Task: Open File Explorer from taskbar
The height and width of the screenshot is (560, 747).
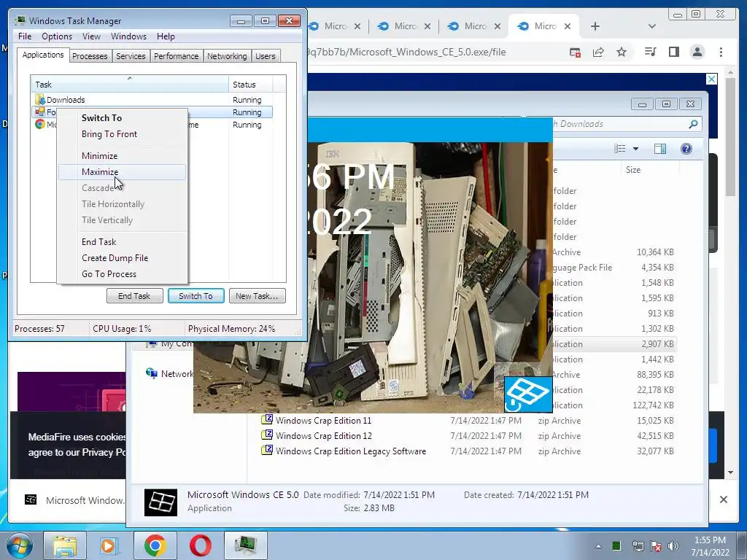Action: click(x=65, y=545)
